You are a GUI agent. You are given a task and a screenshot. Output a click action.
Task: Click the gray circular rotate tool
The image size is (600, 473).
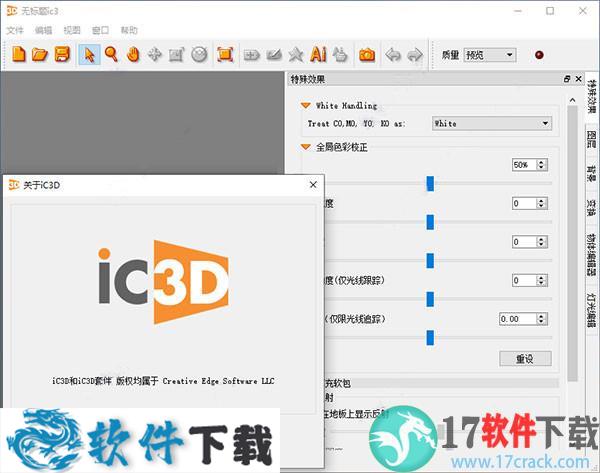[x=199, y=54]
